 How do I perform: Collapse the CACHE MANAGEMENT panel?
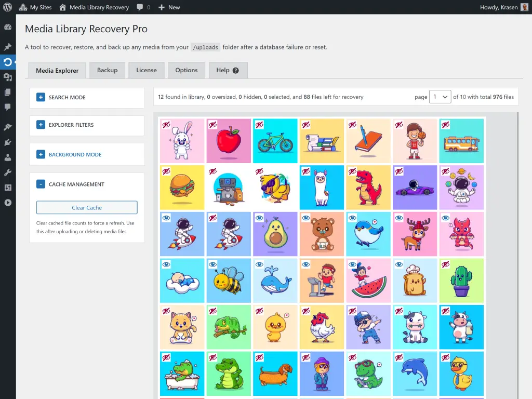pyautogui.click(x=41, y=183)
